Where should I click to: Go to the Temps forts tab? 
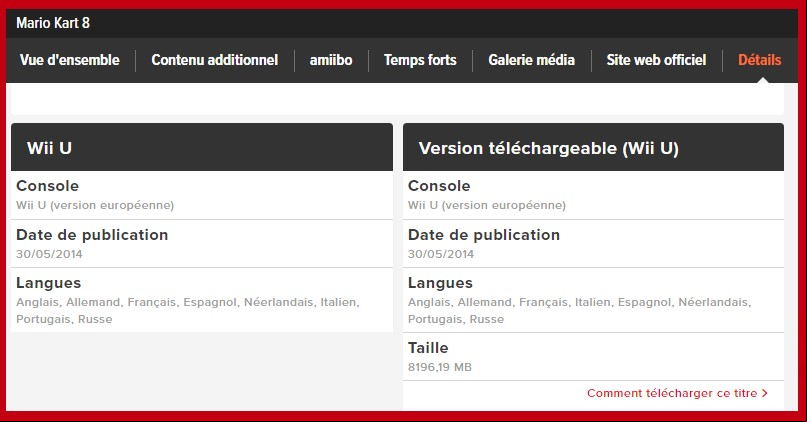click(x=420, y=60)
